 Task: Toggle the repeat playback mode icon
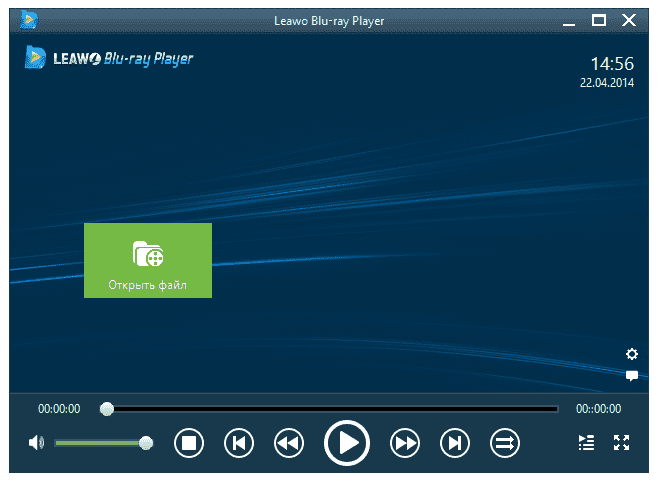pos(504,442)
